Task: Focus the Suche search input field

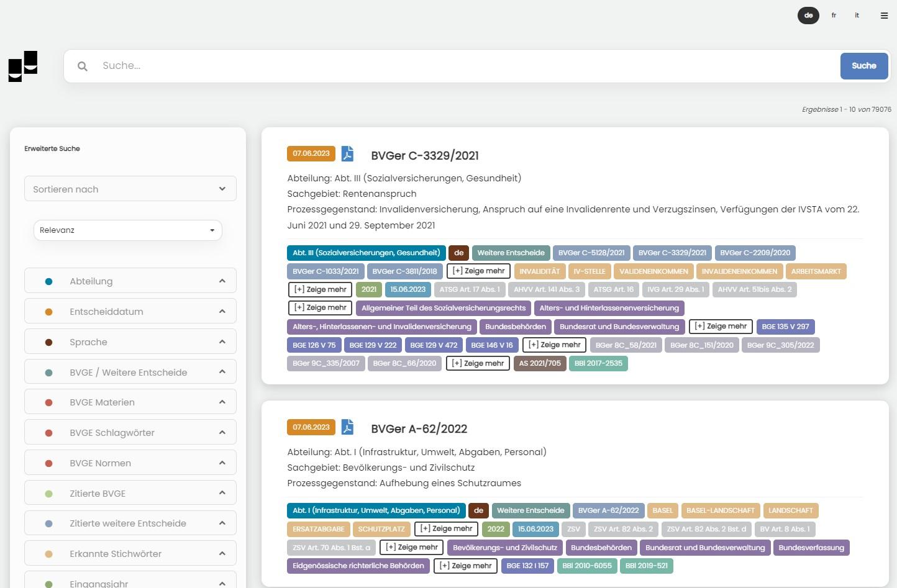Action: [466, 66]
